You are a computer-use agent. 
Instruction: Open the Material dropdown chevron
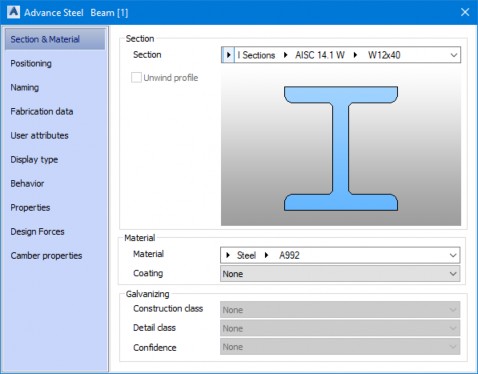[x=453, y=255]
